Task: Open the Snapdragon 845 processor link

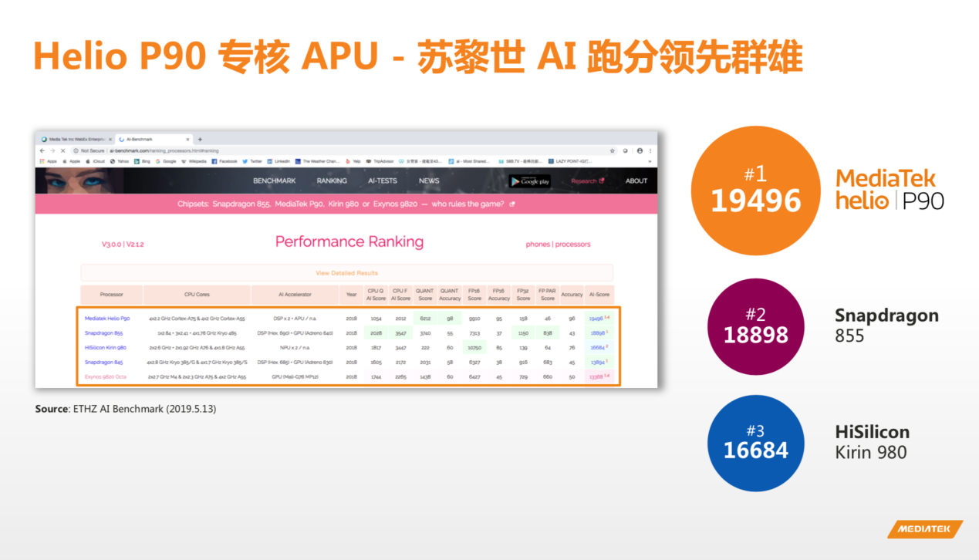Action: 103,362
